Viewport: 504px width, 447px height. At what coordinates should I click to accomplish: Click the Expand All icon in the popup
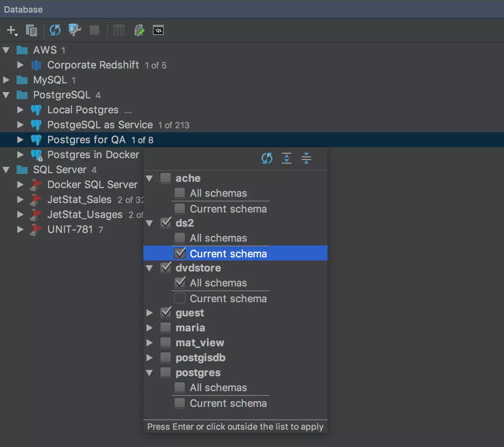coord(287,159)
